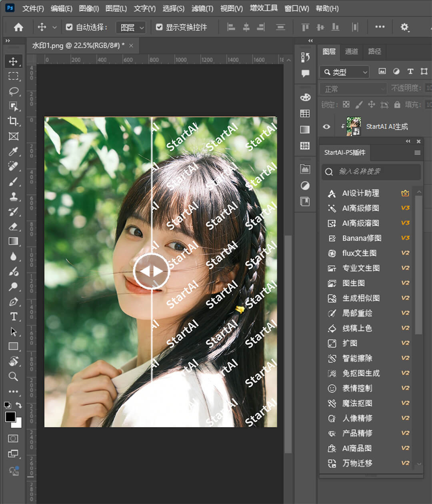Click the Home icon in options bar

18,27
